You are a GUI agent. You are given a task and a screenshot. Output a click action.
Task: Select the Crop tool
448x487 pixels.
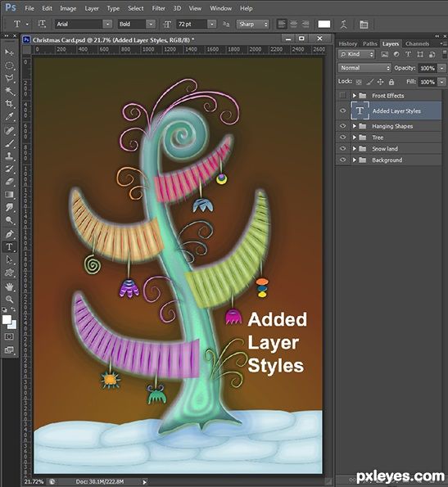[9, 103]
